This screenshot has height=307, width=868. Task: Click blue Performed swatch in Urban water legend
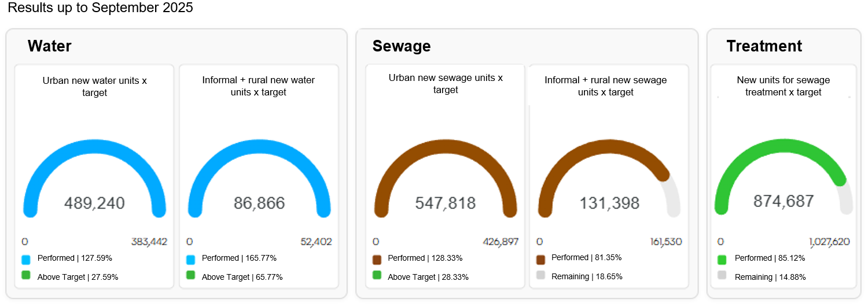[25, 260]
